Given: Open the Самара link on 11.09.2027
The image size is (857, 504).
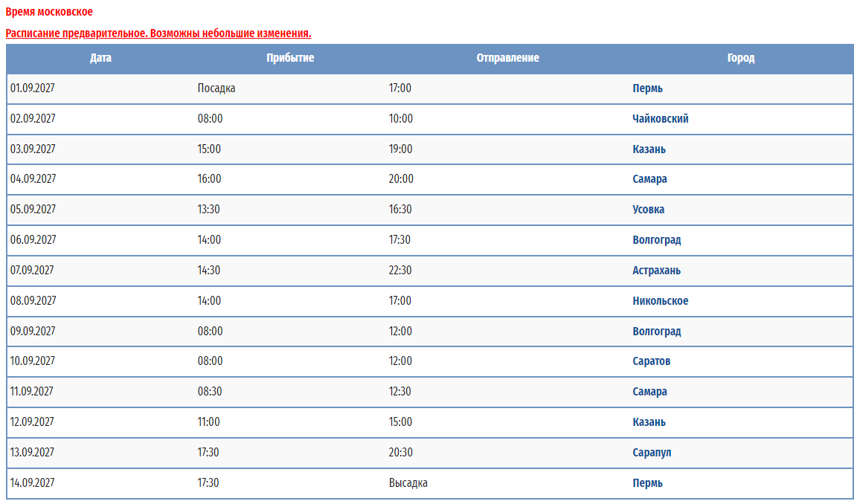Looking at the screenshot, I should click(x=649, y=392).
